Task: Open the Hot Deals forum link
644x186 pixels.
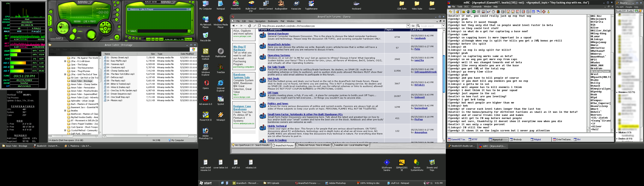Action: [x=273, y=79]
